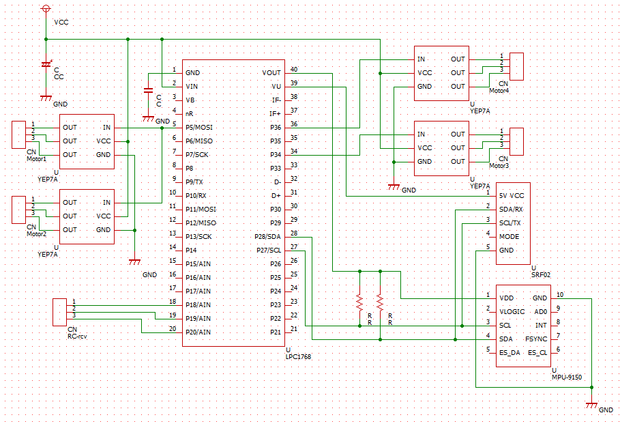Screen dimensions: 620x428
Task: Pick the Motor4 connector symbol
Action: pyautogui.click(x=516, y=65)
